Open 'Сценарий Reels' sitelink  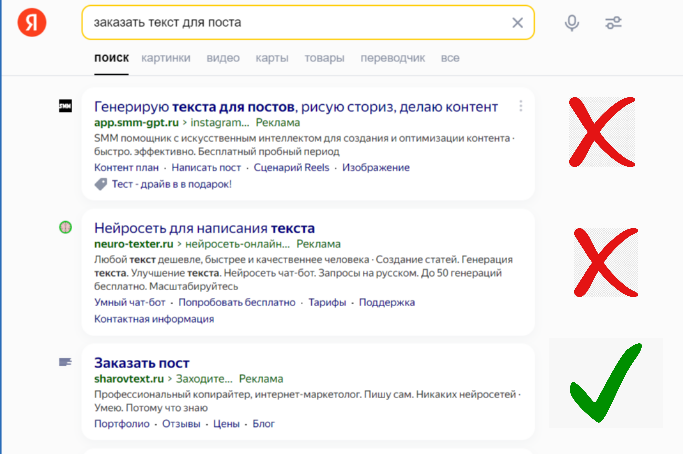pyautogui.click(x=291, y=168)
